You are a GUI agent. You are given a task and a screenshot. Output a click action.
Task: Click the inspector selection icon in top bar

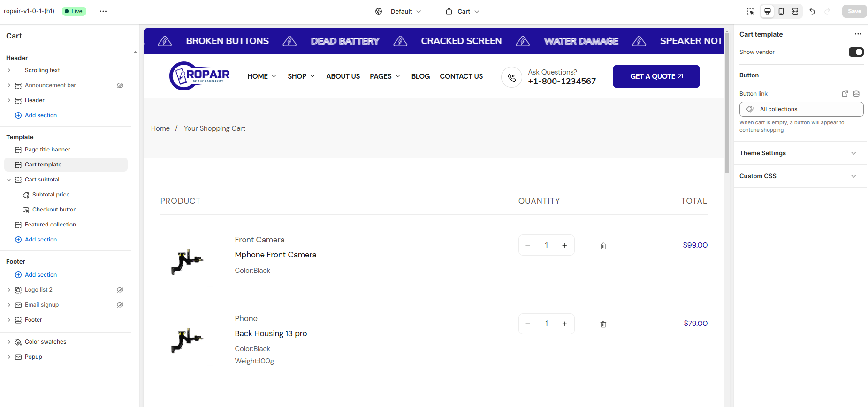tap(750, 11)
